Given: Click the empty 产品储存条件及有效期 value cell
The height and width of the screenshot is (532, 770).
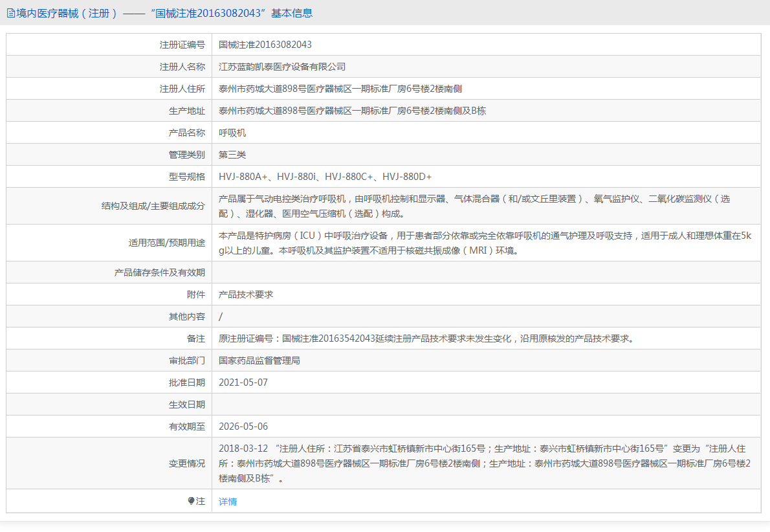Looking at the screenshot, I should tap(485, 272).
